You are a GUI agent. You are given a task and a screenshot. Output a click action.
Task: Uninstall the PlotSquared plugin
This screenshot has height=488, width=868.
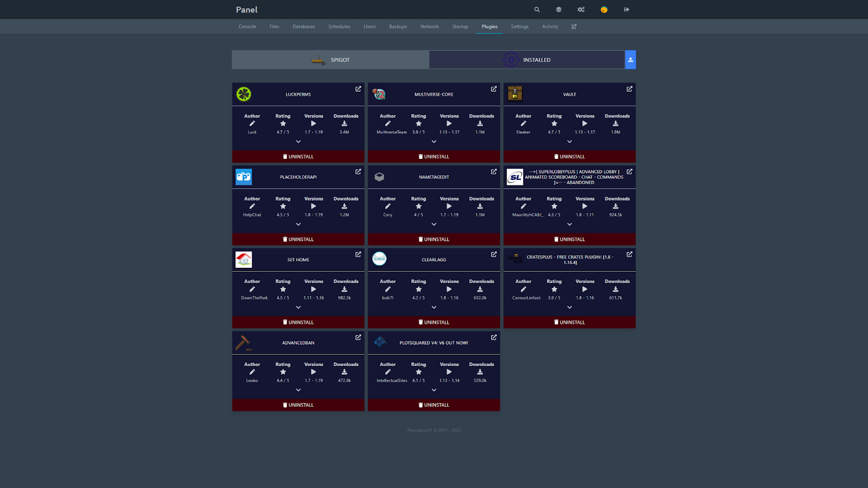click(x=434, y=405)
